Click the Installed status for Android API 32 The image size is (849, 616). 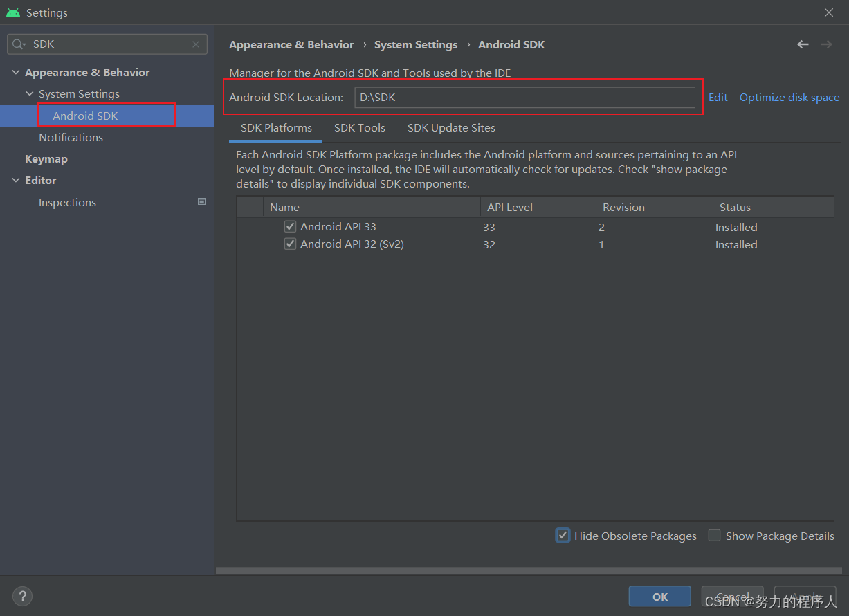pyautogui.click(x=736, y=244)
